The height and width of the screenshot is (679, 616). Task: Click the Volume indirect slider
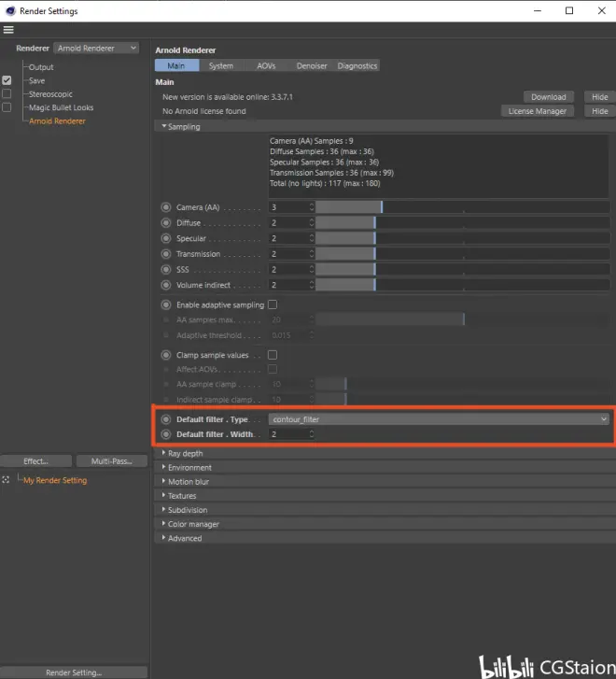463,285
